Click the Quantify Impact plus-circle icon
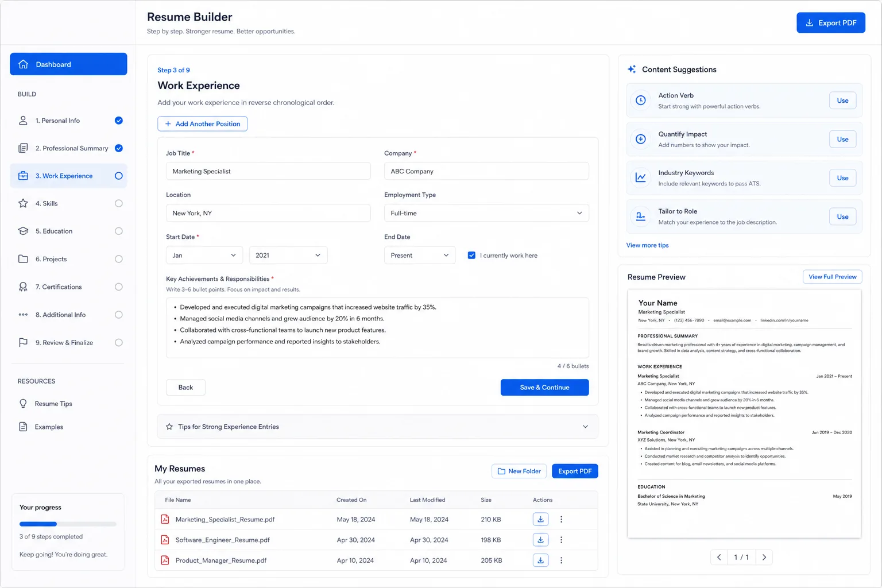 [641, 139]
